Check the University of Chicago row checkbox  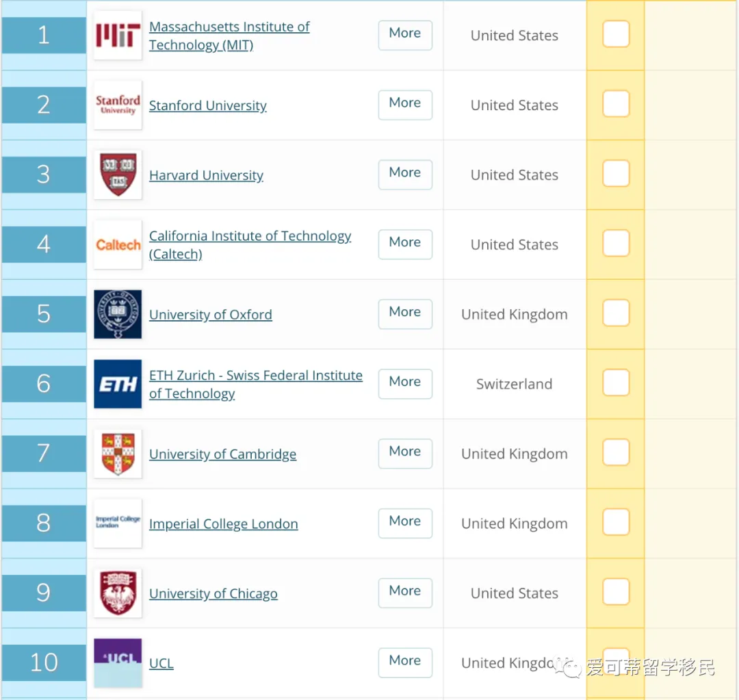coord(616,592)
